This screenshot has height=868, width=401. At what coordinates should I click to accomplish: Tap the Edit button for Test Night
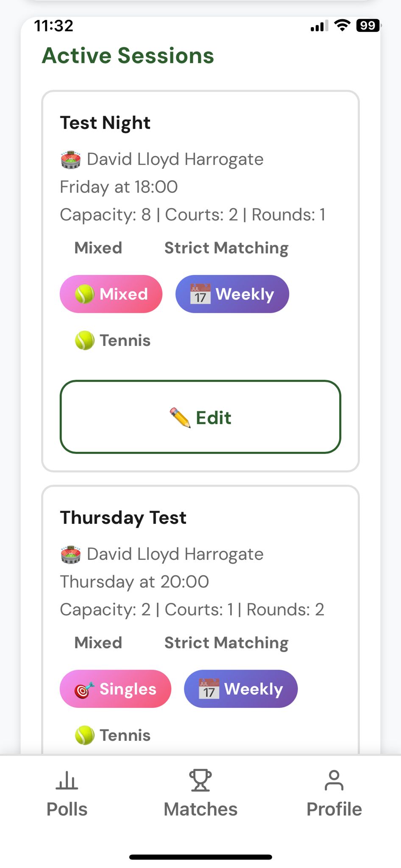(x=200, y=417)
